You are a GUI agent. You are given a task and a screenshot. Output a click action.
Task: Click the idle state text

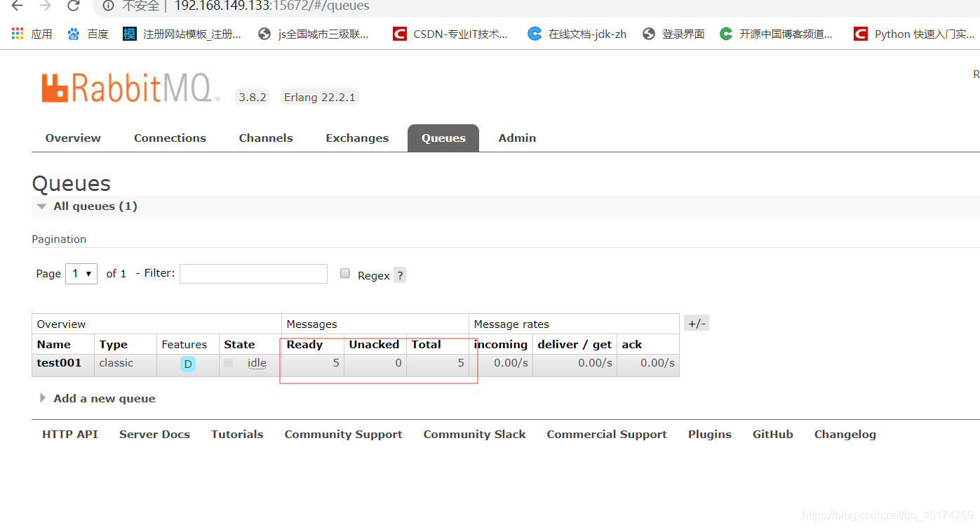point(257,363)
